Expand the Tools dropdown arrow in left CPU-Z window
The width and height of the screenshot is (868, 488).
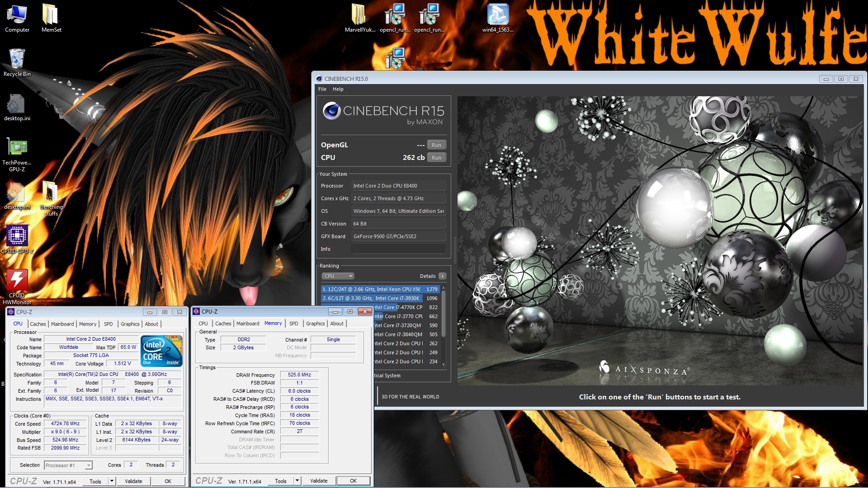click(x=112, y=481)
